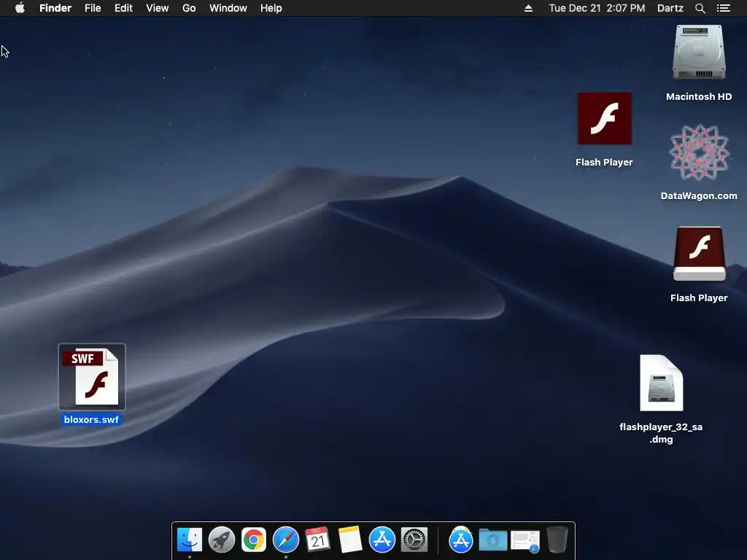
Task: Open Launchpad rocket icon in Dock
Action: (x=222, y=540)
